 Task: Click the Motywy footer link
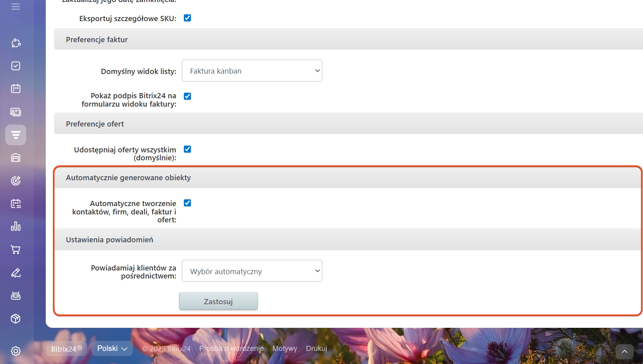(284, 348)
